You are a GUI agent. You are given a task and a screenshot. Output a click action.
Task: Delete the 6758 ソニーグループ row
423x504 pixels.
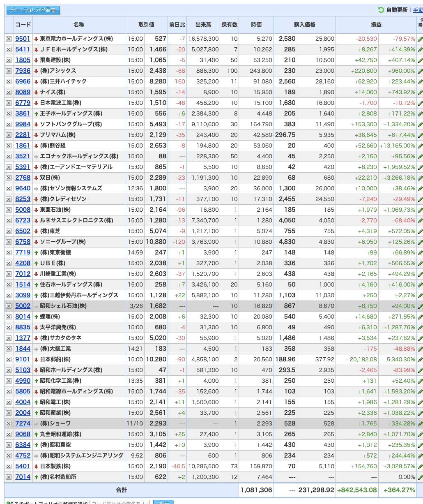(9, 242)
